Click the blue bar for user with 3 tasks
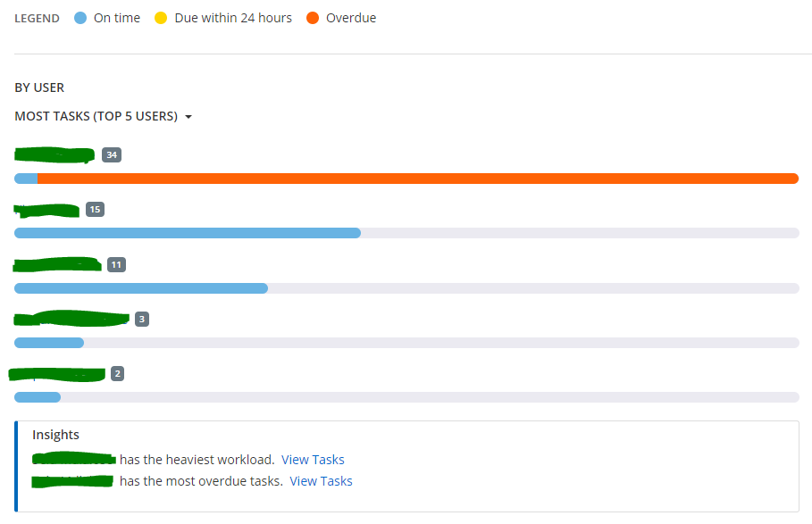Screen dimensions: 812x524 pyautogui.click(x=49, y=343)
